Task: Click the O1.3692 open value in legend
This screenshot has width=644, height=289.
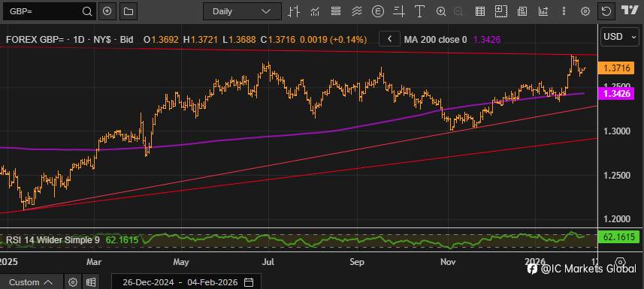Action: 161,39
